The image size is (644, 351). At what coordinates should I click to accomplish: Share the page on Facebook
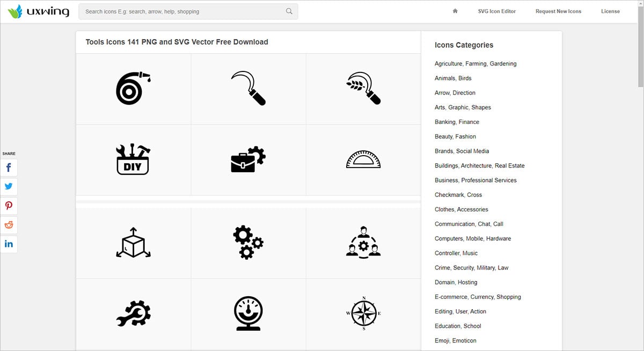(x=9, y=167)
